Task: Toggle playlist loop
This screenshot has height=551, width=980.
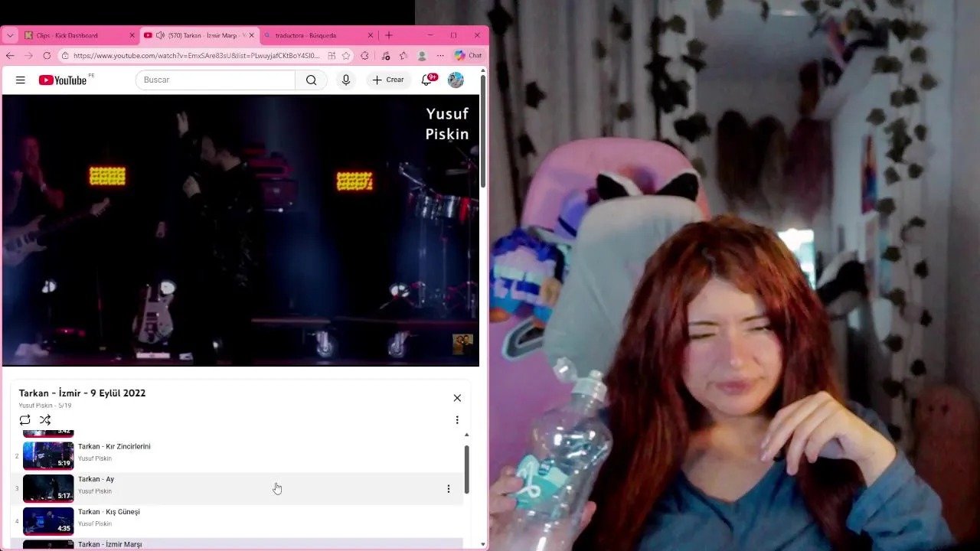Action: click(25, 420)
